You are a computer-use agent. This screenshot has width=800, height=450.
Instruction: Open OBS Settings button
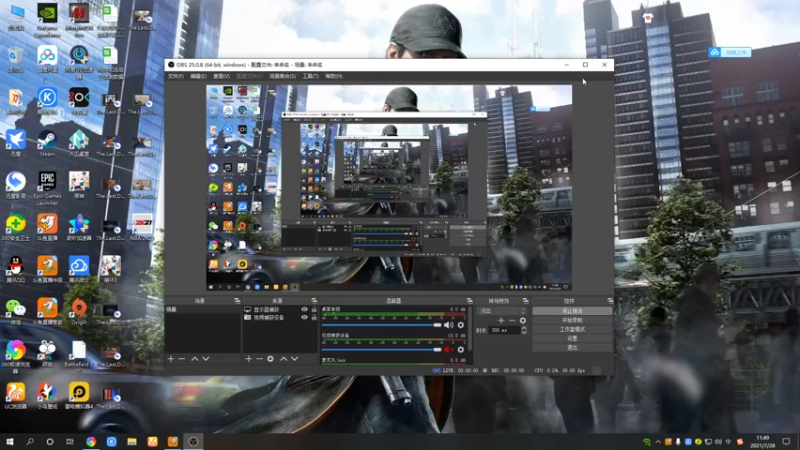pos(572,338)
